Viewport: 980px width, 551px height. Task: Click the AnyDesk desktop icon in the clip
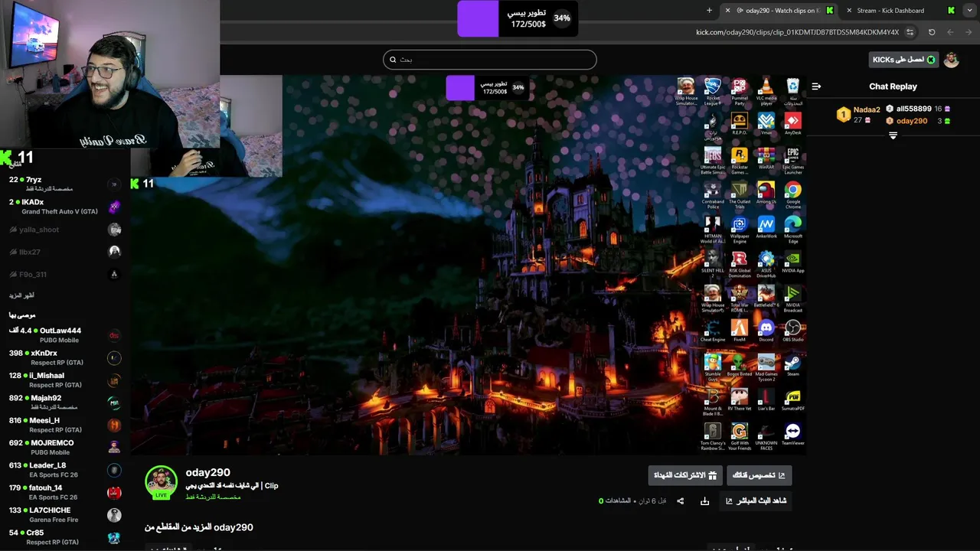[x=792, y=124]
